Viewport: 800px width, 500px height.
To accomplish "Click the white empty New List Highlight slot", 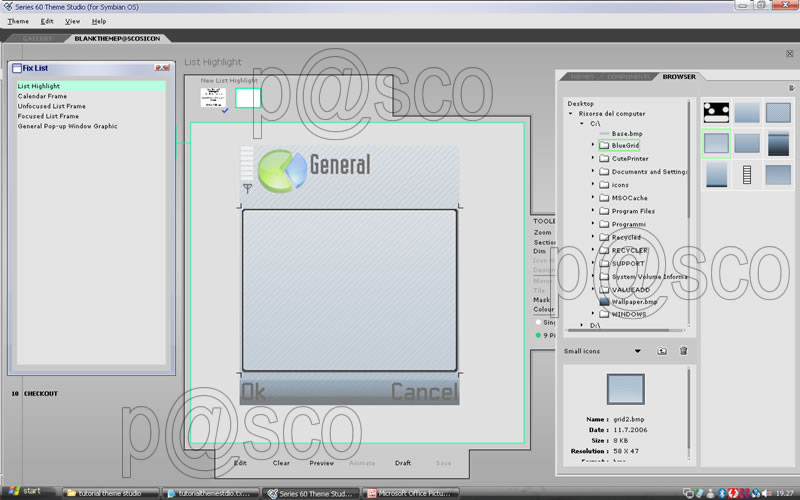I will pyautogui.click(x=248, y=98).
